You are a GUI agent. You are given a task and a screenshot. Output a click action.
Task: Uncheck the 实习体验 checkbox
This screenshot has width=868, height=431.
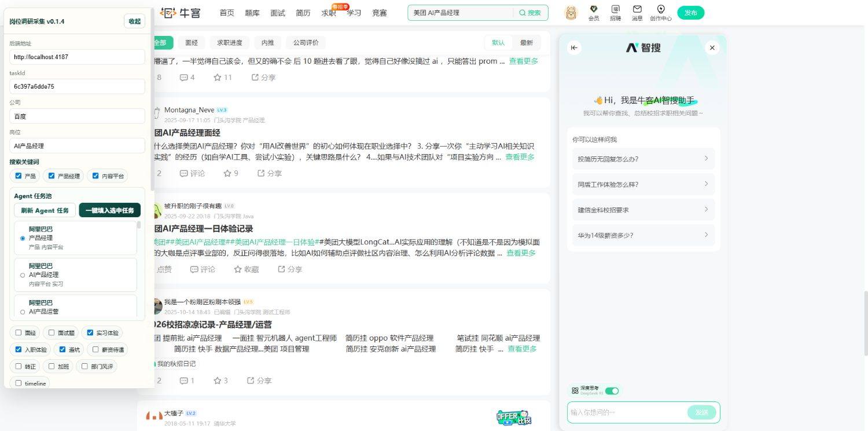click(90, 333)
